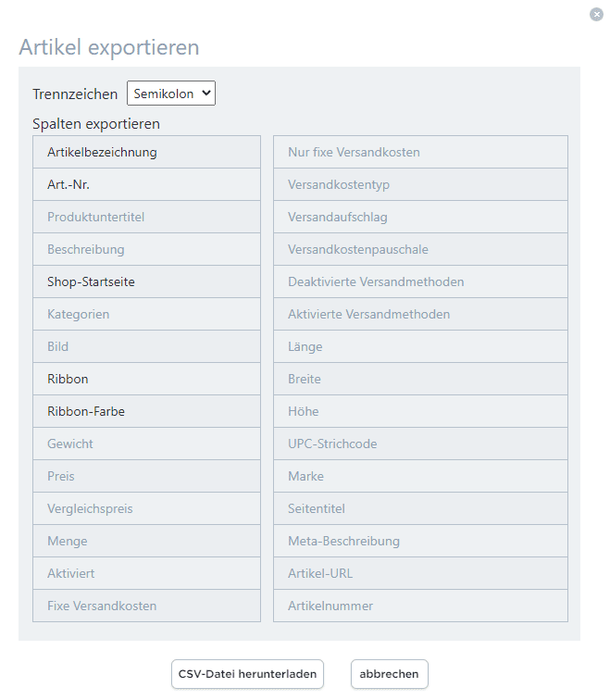
Task: Select the Menge column
Action: 146,541
